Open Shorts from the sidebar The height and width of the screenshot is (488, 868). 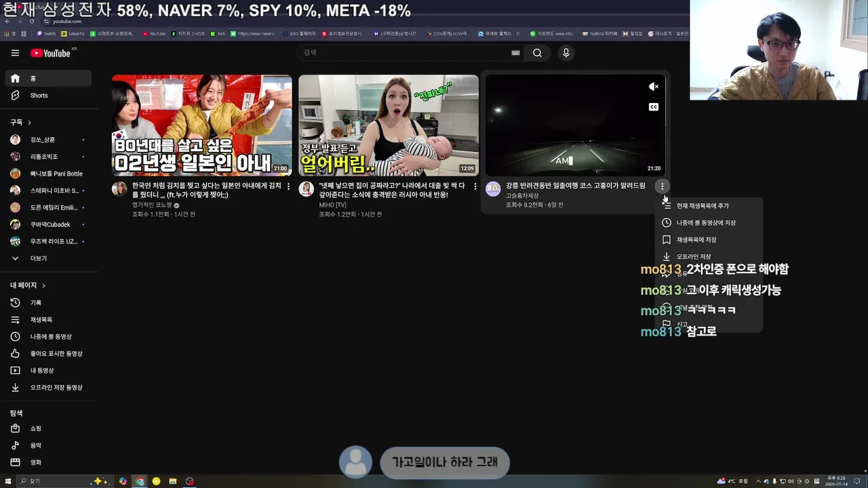point(47,96)
